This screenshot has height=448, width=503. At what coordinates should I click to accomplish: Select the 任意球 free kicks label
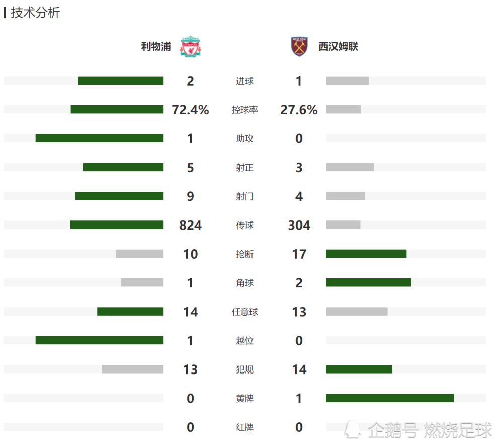click(245, 312)
